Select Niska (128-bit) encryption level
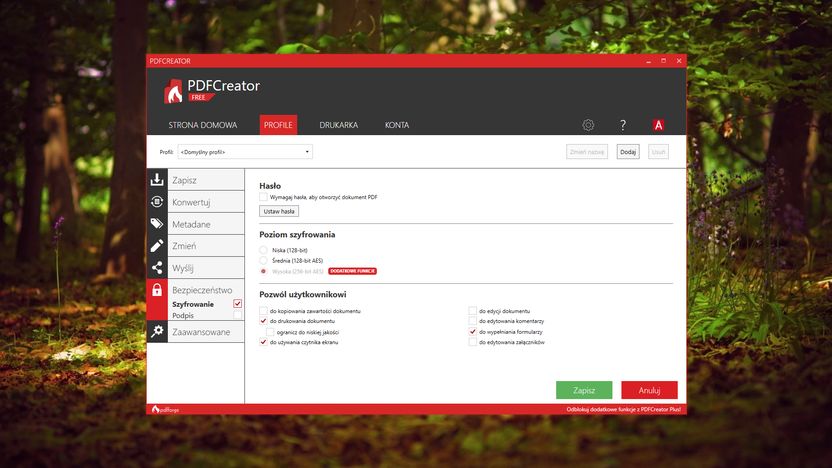 click(263, 250)
